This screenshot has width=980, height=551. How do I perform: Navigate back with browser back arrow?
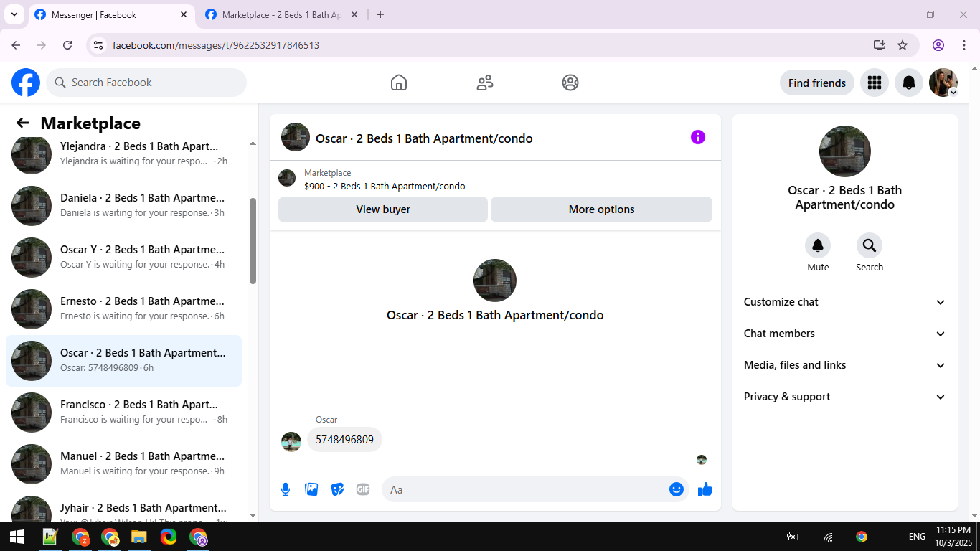click(x=16, y=45)
